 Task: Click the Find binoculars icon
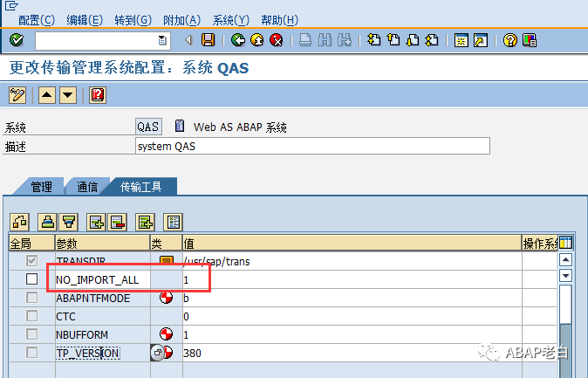325,40
